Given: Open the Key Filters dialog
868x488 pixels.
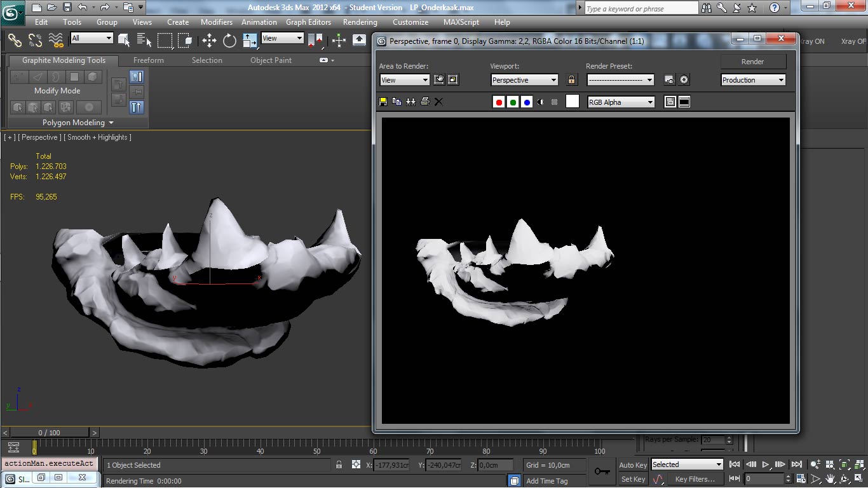Looking at the screenshot, I should coord(696,479).
